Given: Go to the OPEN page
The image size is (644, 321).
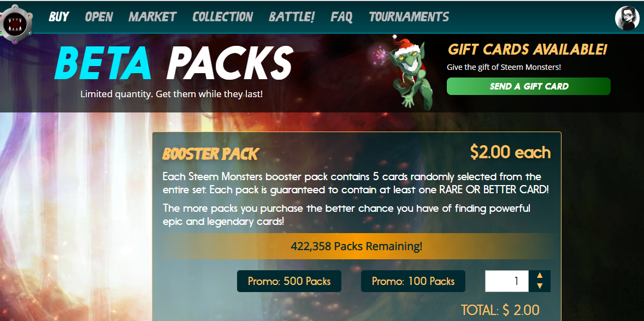Looking at the screenshot, I should 99,17.
